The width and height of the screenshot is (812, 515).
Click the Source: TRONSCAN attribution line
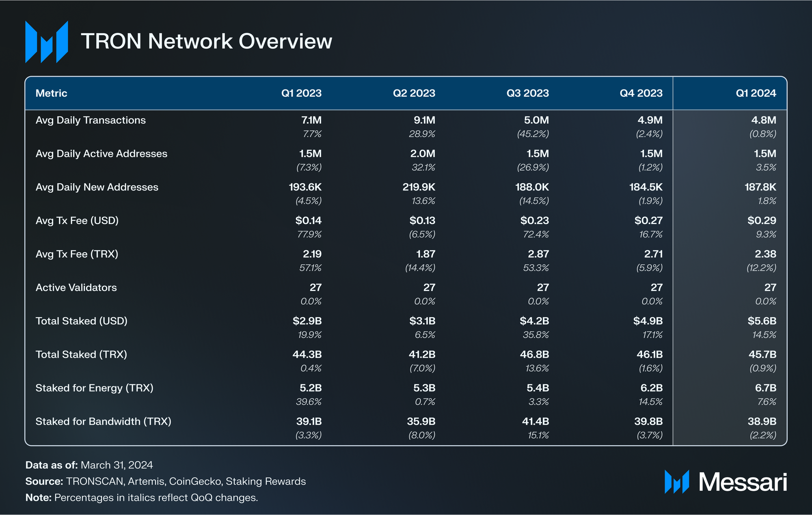coord(165,481)
